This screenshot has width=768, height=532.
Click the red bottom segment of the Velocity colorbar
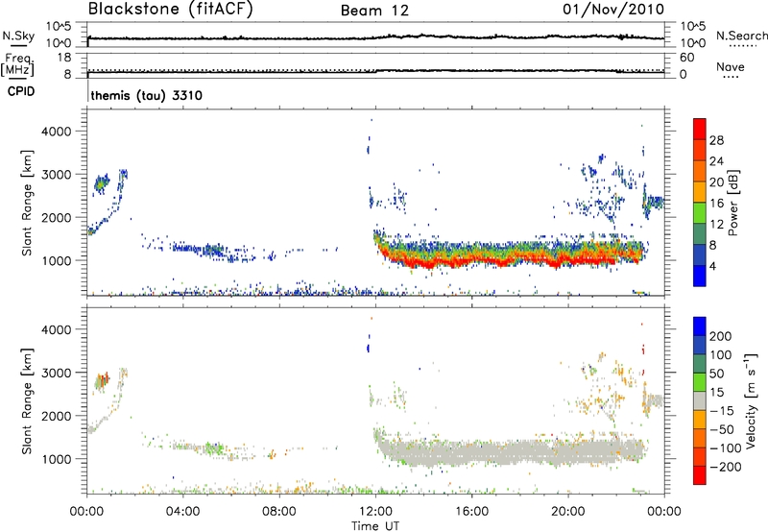tap(700, 475)
